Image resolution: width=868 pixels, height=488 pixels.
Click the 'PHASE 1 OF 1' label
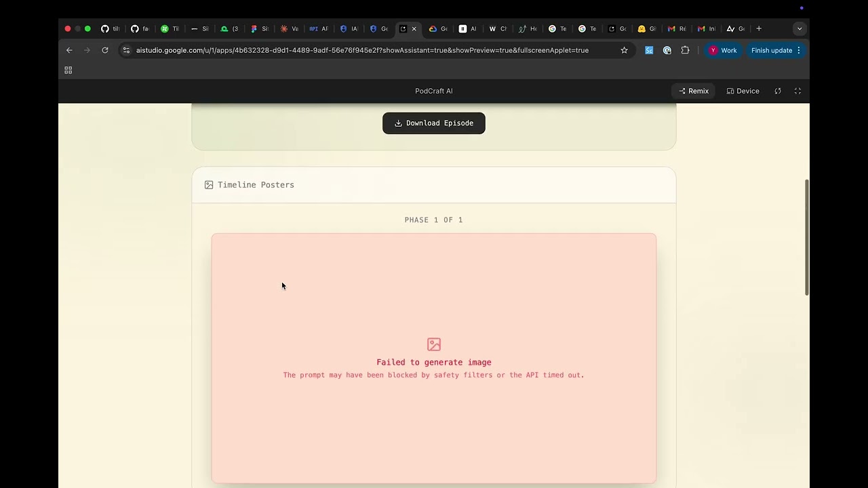pyautogui.click(x=434, y=220)
